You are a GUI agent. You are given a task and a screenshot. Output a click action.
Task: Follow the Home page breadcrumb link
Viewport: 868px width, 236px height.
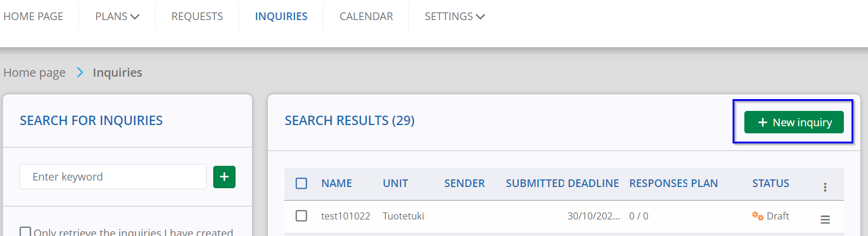click(35, 73)
